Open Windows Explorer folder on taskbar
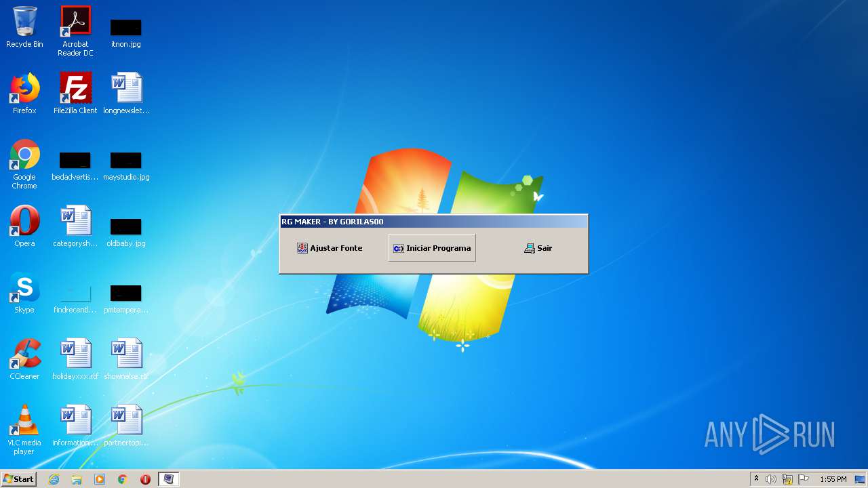The width and height of the screenshot is (868, 488). coord(77,479)
